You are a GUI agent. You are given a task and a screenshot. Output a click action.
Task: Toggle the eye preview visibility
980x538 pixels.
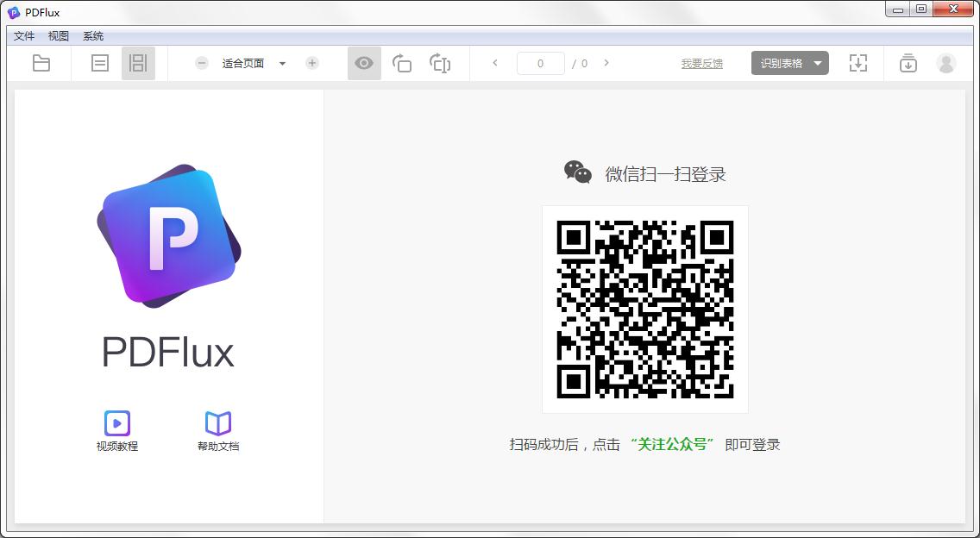coord(364,63)
